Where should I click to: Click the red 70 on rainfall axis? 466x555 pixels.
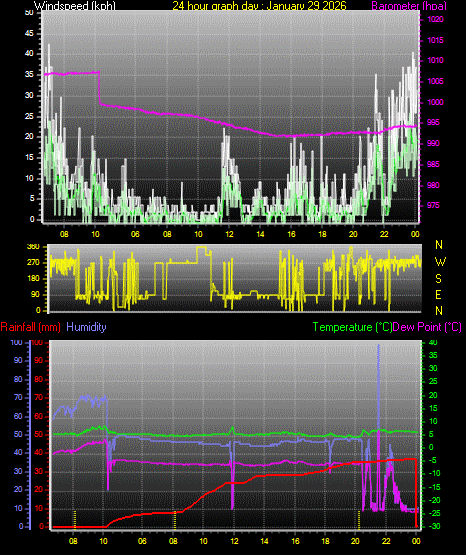[38, 397]
